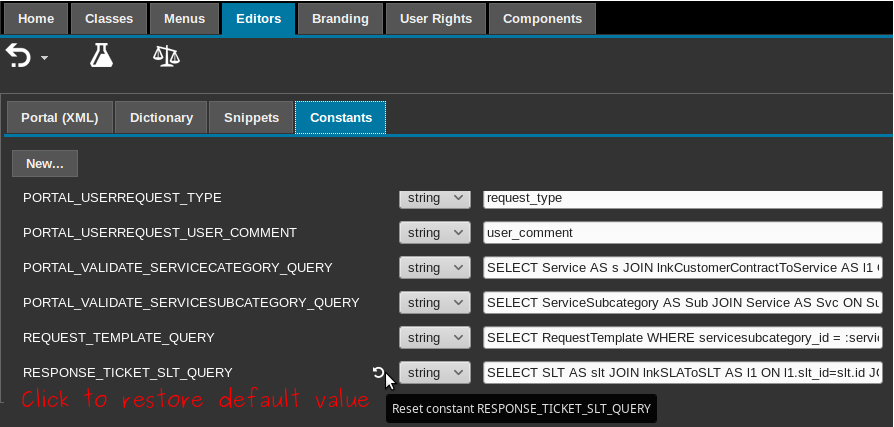The height and width of the screenshot is (427, 894).
Task: Switch to the Dictionary tab
Action: click(x=161, y=117)
